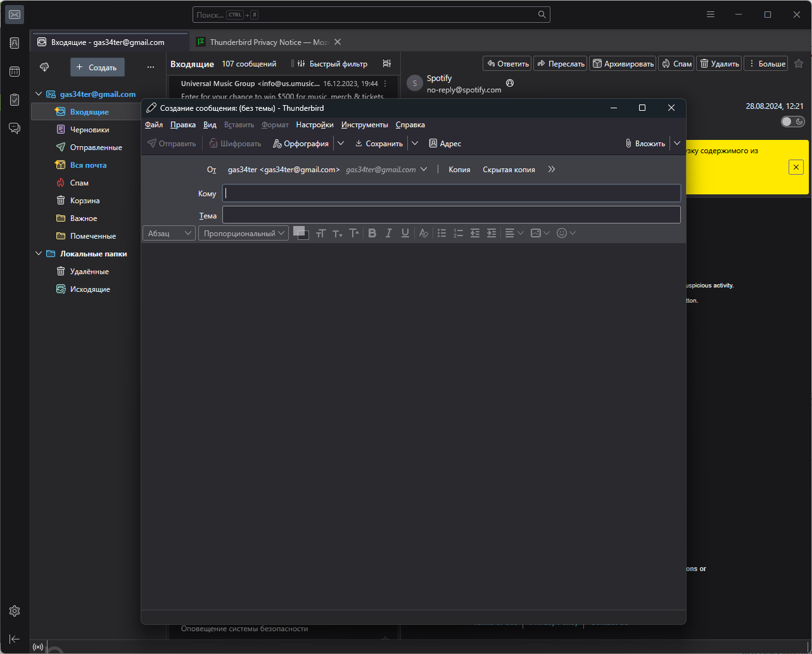The image size is (812, 654).
Task: Remove text formatting with eraser icon
Action: click(424, 233)
